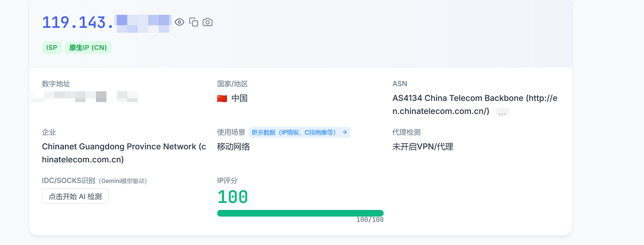Click the green IP score progress bar

pos(300,213)
